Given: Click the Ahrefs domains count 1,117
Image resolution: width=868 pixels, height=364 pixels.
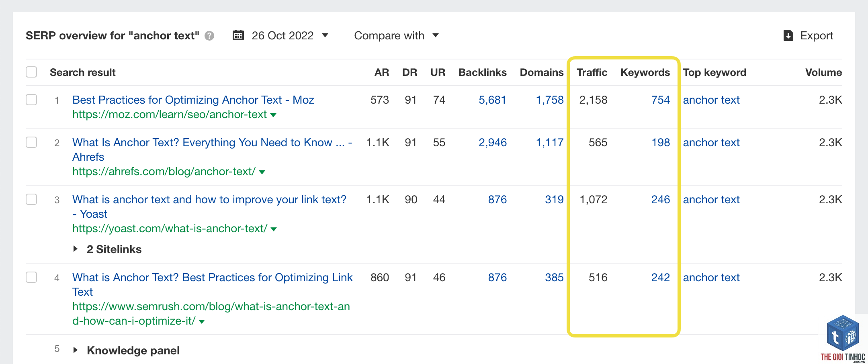Looking at the screenshot, I should 550,142.
